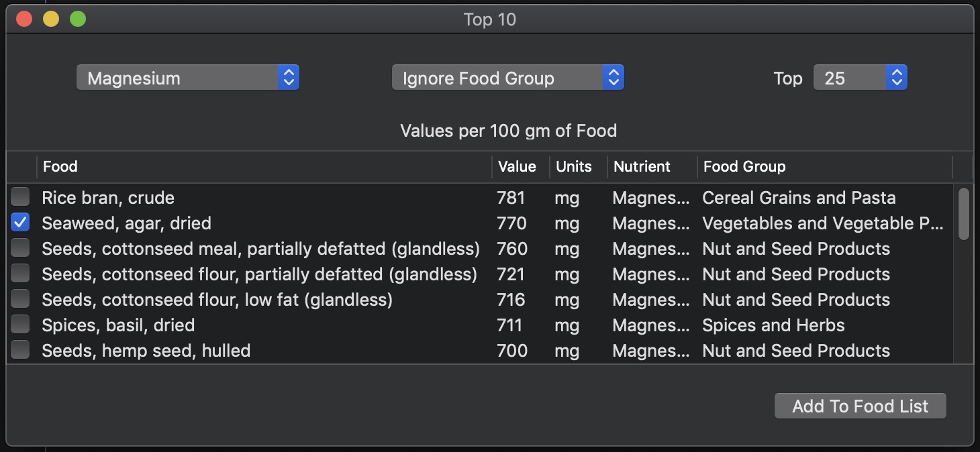The image size is (980, 452).
Task: Uncheck the Seaweed, agar, dried checkbox
Action: (20, 223)
